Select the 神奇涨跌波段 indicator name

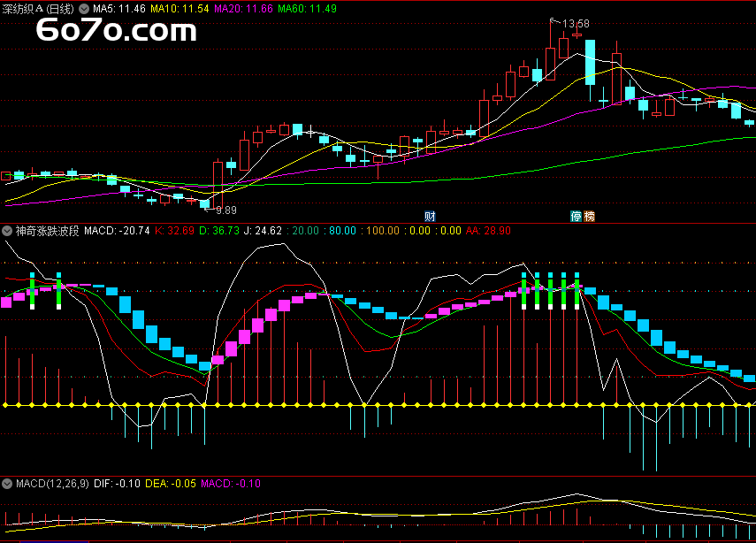[47, 231]
